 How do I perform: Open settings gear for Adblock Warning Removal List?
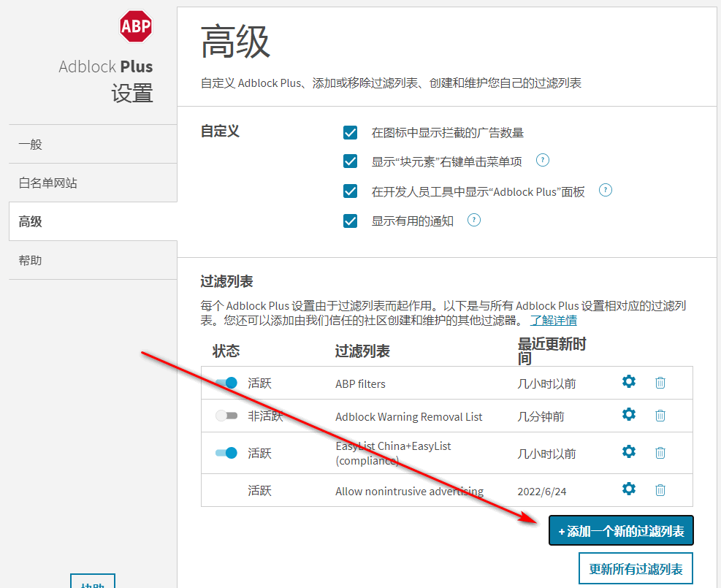click(628, 415)
